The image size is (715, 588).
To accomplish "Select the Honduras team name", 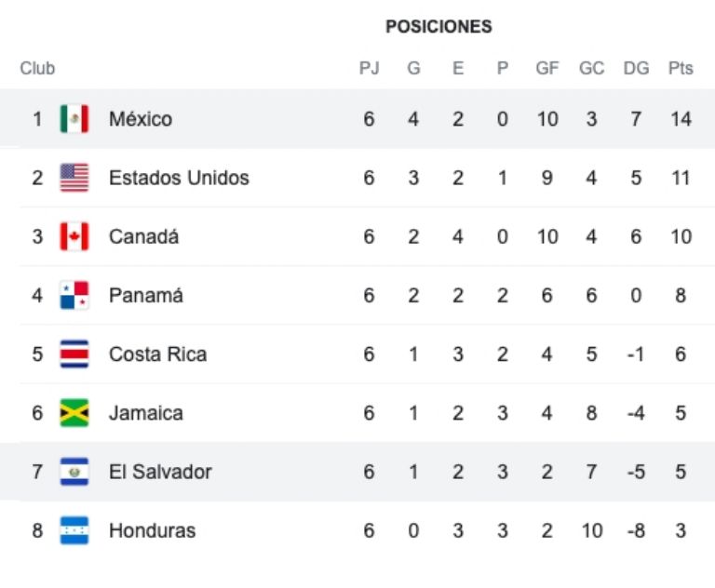I will pos(152,530).
